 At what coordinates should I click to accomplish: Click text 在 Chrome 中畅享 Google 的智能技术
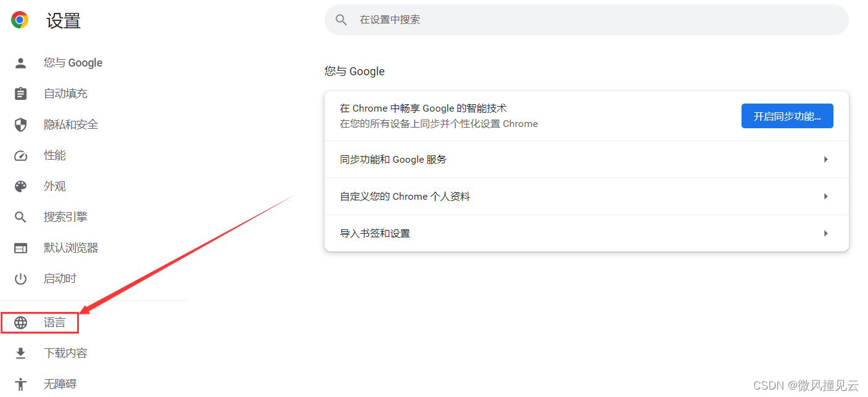[423, 108]
